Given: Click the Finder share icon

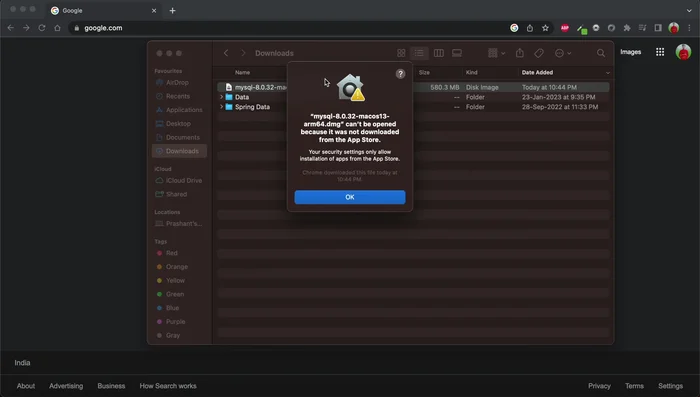Looking at the screenshot, I should coord(520,53).
